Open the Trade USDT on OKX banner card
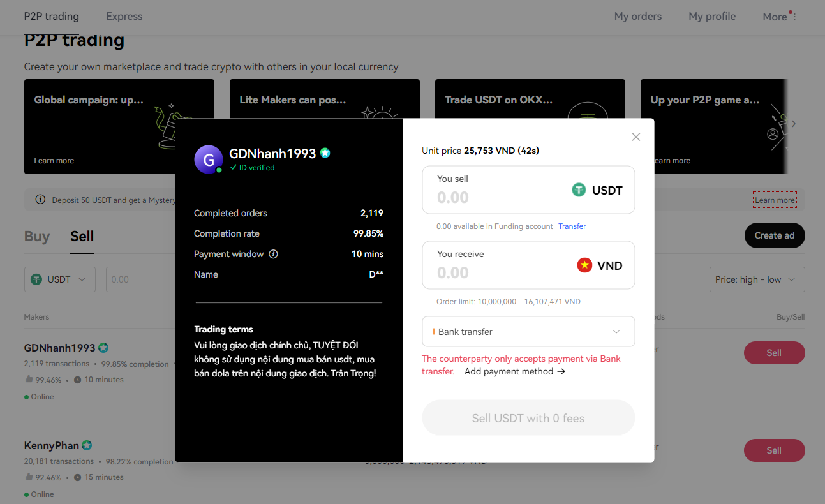This screenshot has width=825, height=504. pos(530,99)
